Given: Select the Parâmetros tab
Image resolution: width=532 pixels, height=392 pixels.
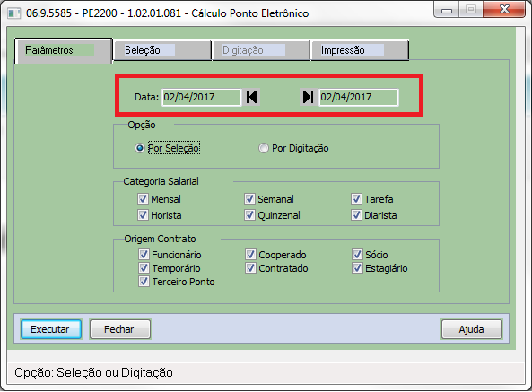Looking at the screenshot, I should (63, 50).
